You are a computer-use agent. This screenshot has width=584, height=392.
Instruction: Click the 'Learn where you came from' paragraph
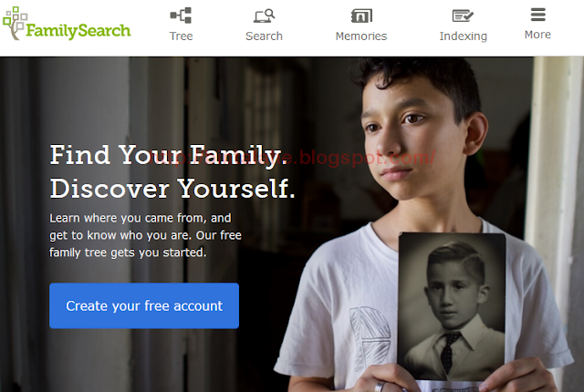click(146, 235)
